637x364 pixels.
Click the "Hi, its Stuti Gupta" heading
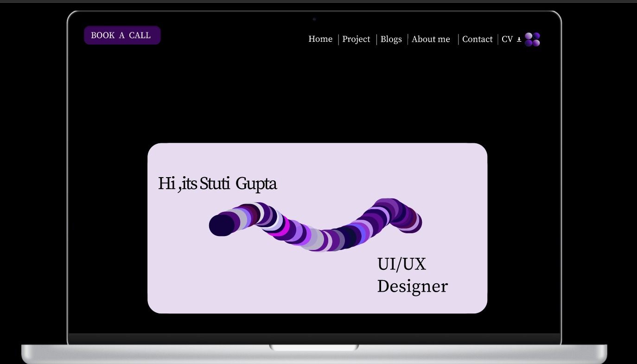217,184
